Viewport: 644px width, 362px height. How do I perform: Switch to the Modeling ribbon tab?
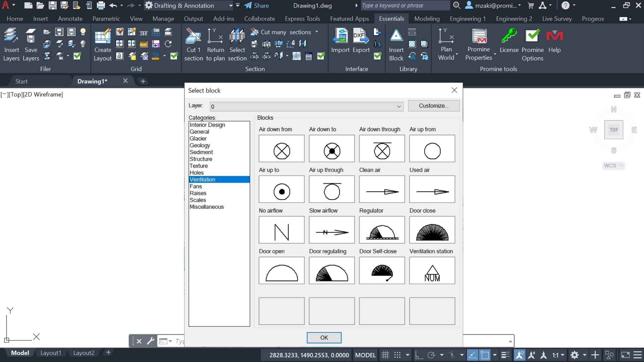[x=427, y=19]
